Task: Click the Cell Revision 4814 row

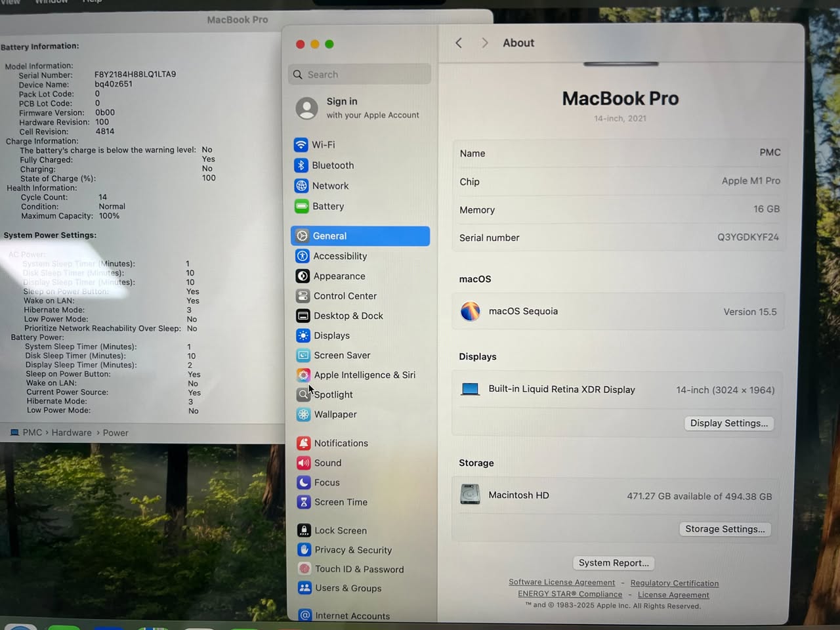Action: coord(67,131)
